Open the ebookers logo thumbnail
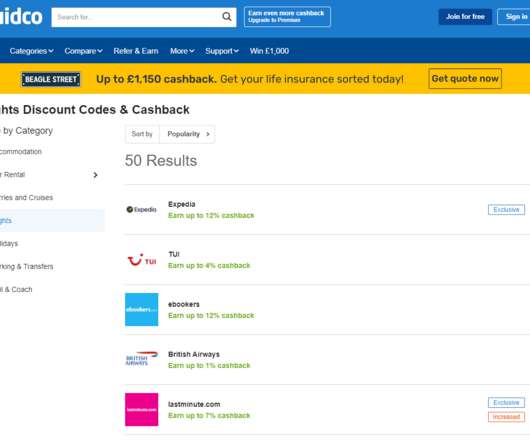Image resolution: width=530 pixels, height=442 pixels. [x=141, y=310]
